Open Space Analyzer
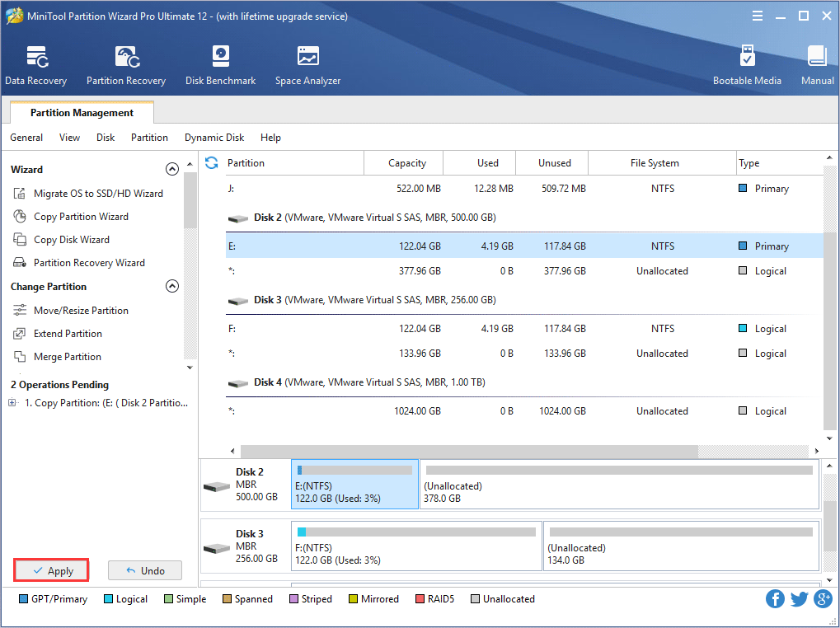 point(307,65)
